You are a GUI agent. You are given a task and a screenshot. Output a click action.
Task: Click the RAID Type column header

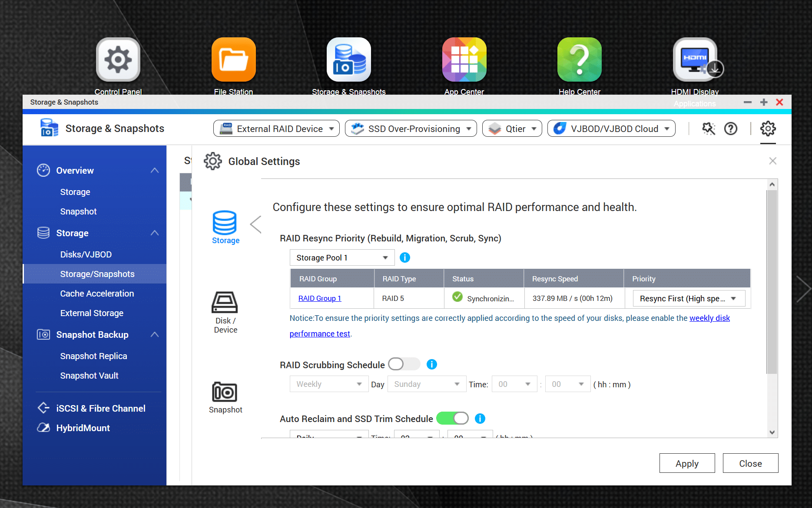[x=409, y=278]
